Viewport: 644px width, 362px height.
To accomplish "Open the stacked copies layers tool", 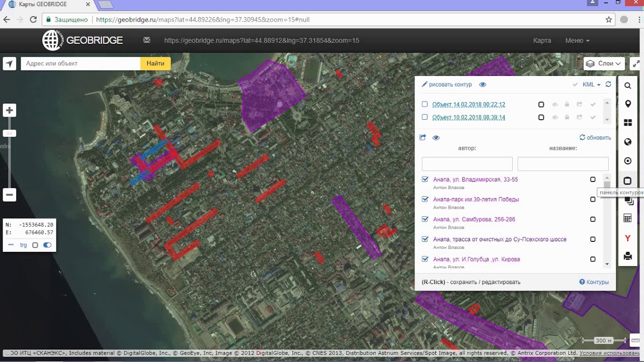I will click(x=629, y=200).
